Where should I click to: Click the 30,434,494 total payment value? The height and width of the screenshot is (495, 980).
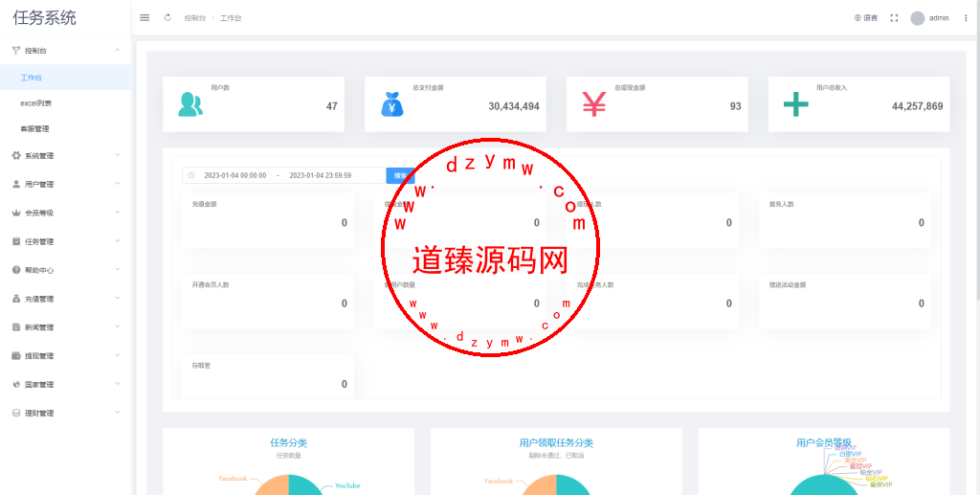point(514,106)
